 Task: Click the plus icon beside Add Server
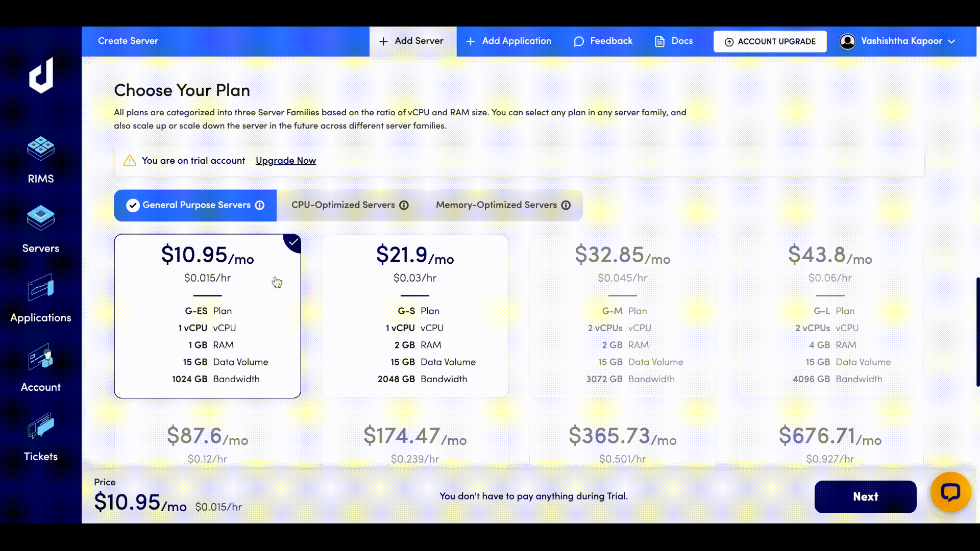383,41
